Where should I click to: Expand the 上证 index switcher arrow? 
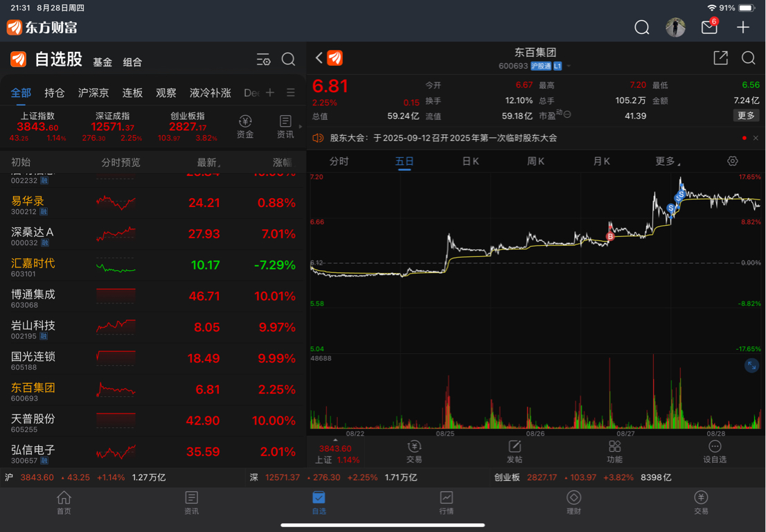pyautogui.click(x=335, y=440)
